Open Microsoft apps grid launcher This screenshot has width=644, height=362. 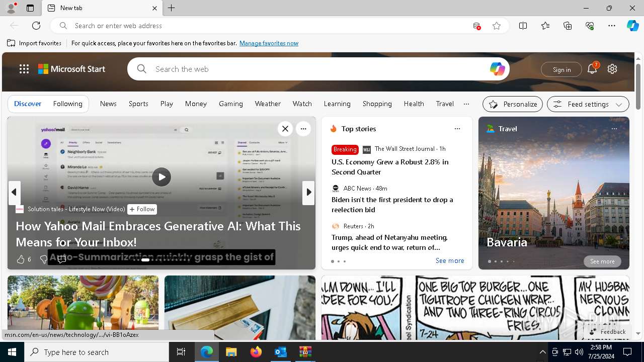pos(24,69)
